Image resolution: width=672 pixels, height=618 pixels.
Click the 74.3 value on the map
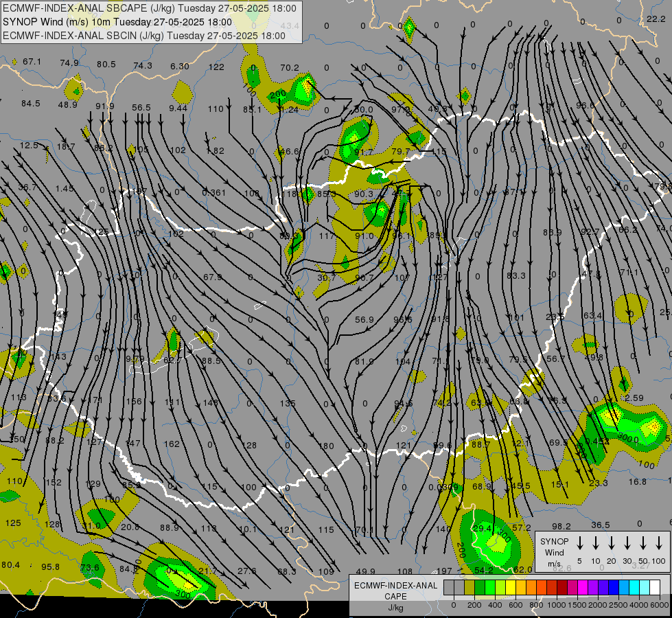point(143,66)
